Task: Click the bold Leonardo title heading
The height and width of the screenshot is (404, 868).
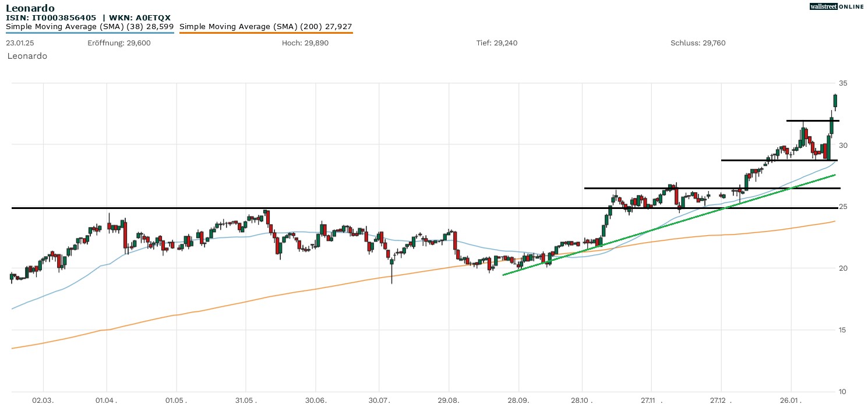Action: [x=30, y=8]
